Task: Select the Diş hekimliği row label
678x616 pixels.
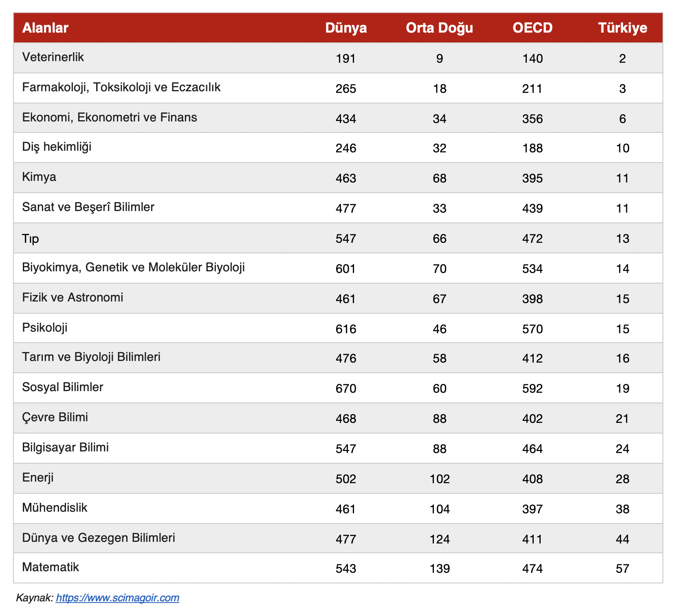Action: click(57, 147)
